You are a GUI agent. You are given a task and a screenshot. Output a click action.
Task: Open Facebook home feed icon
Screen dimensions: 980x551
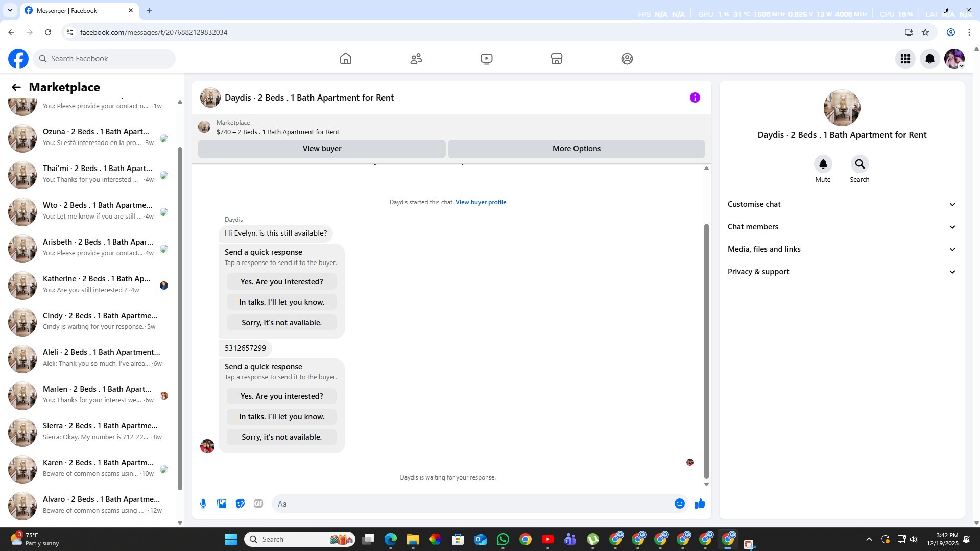346,59
